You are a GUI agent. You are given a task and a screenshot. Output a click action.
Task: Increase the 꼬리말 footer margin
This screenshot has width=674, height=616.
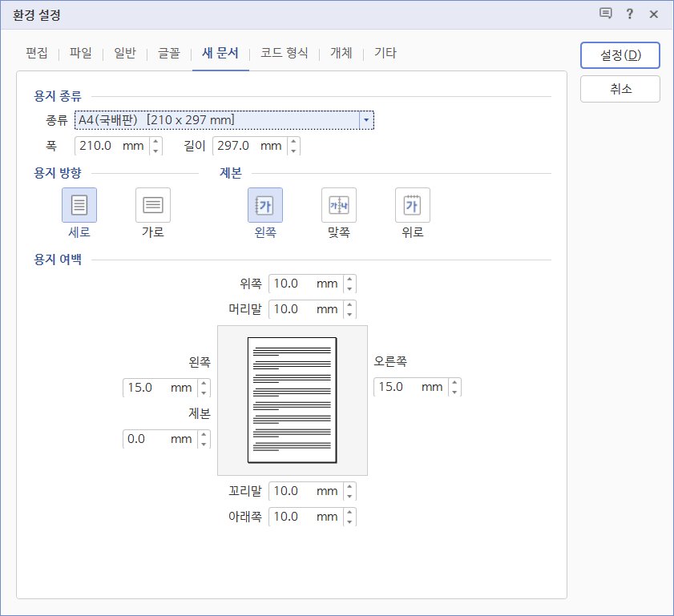[350, 487]
